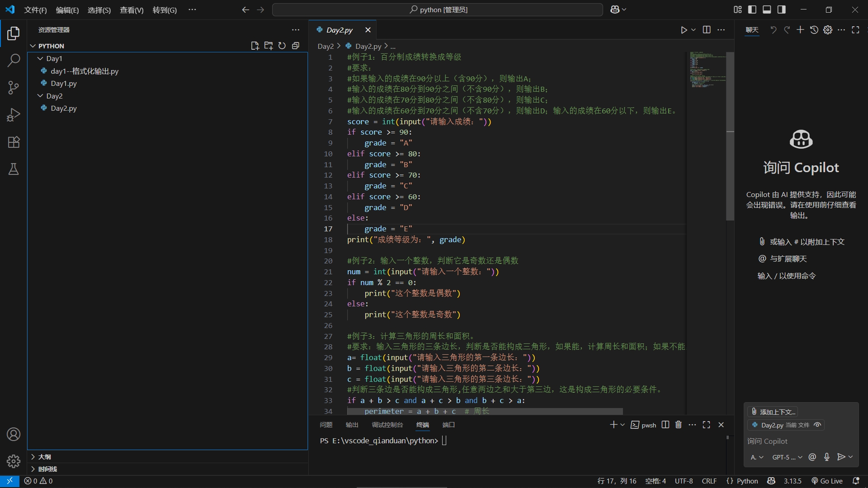
Task: Open the Copilot menu in title bar
Action: pyautogui.click(x=618, y=9)
